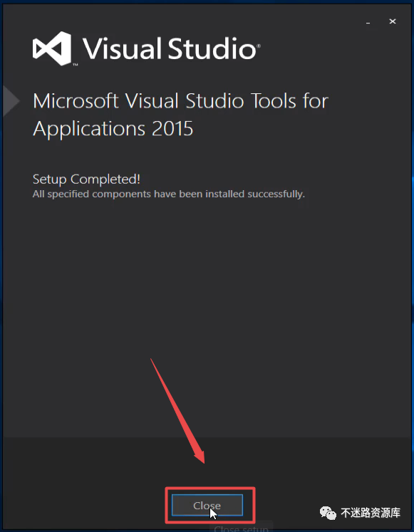
Task: Click the "Microsoft Visual Studio Tools for Applications 2015" title
Action: tap(180, 115)
